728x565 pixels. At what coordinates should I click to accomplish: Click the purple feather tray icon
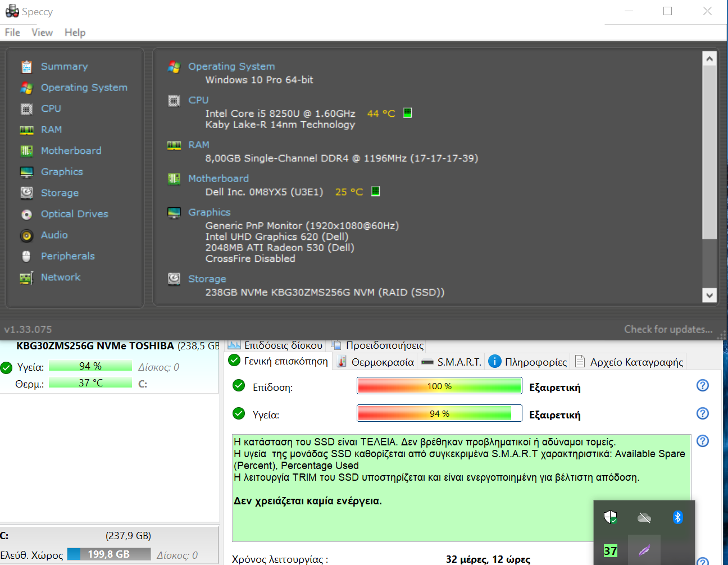pos(644,550)
